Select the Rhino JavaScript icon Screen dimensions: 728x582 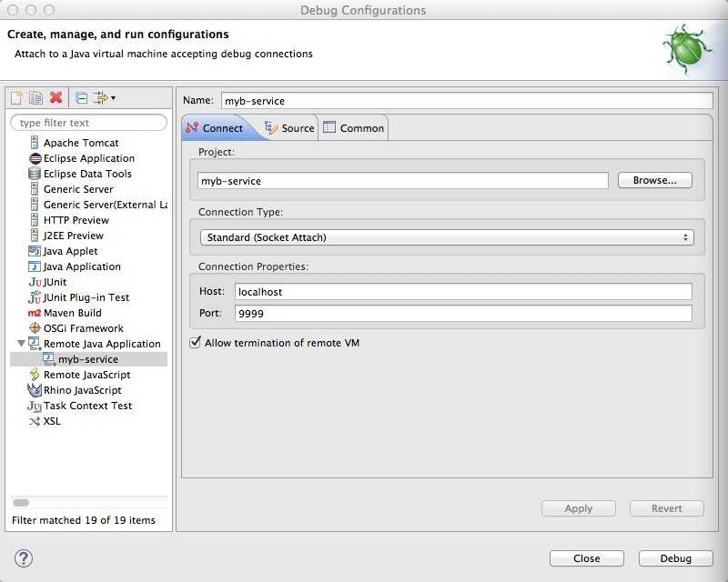(35, 390)
